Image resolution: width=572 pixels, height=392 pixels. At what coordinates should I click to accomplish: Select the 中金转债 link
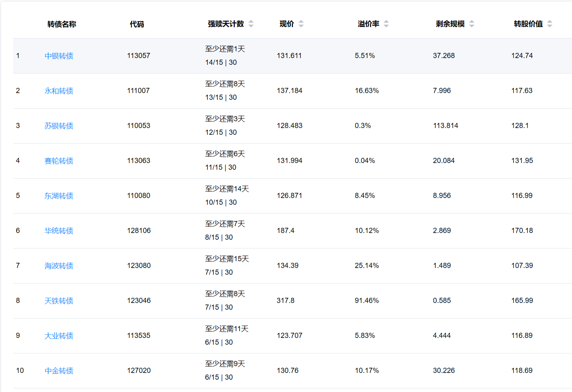click(x=59, y=371)
